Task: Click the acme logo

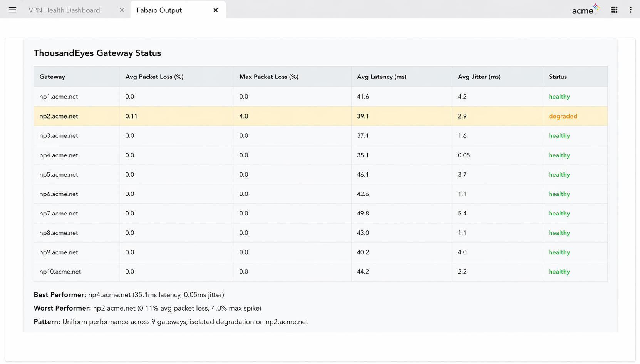Action: coord(585,10)
